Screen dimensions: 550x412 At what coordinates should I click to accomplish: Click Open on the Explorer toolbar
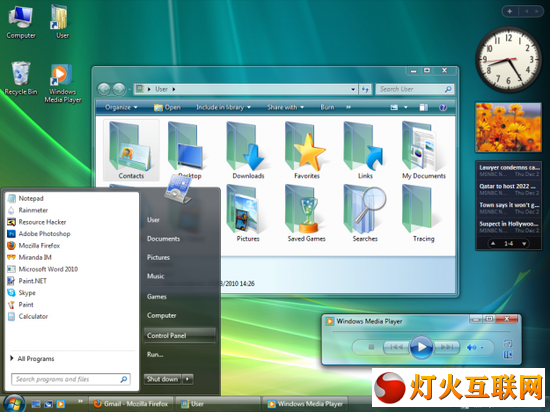pos(167,107)
